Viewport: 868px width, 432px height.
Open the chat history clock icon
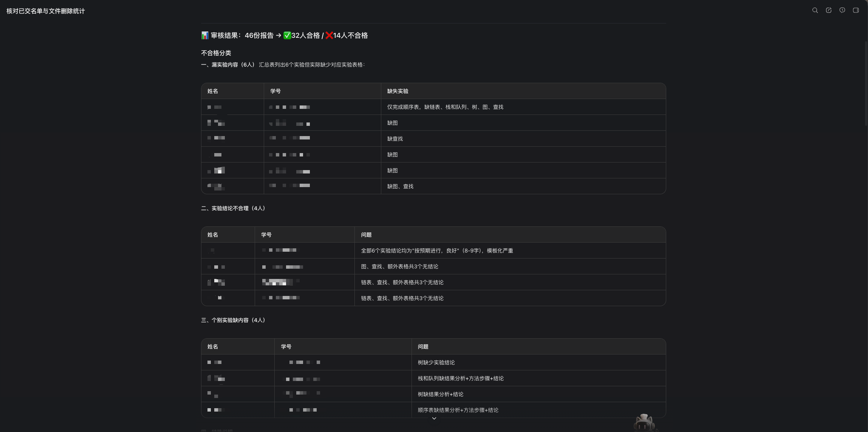pyautogui.click(x=842, y=11)
